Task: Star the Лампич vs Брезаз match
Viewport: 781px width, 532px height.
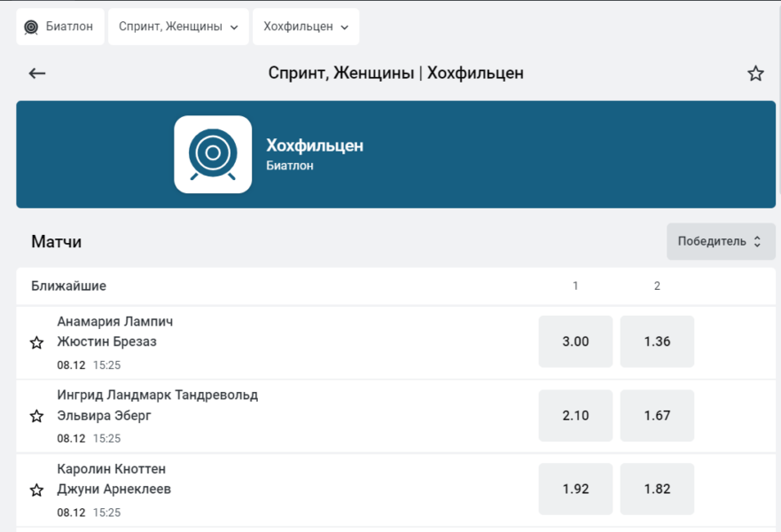Action: coord(36,342)
